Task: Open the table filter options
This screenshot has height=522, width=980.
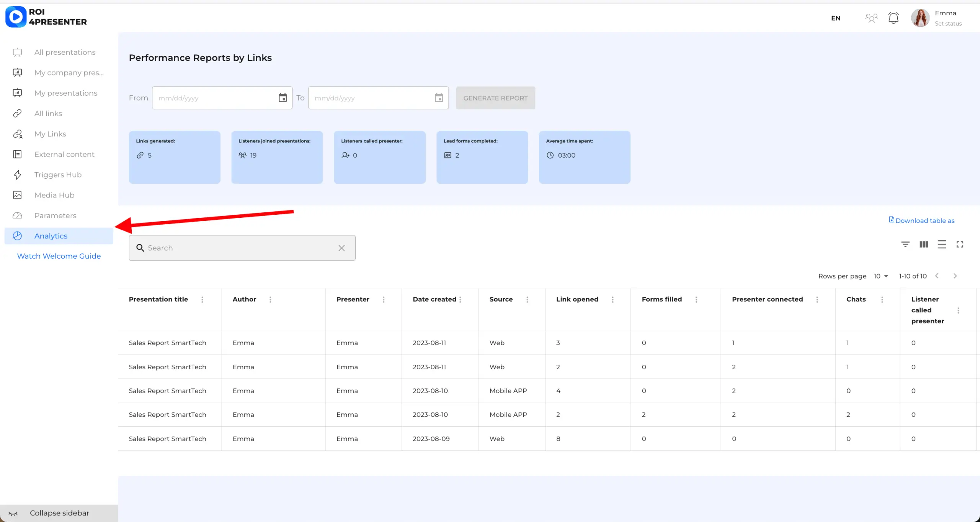Action: 905,244
